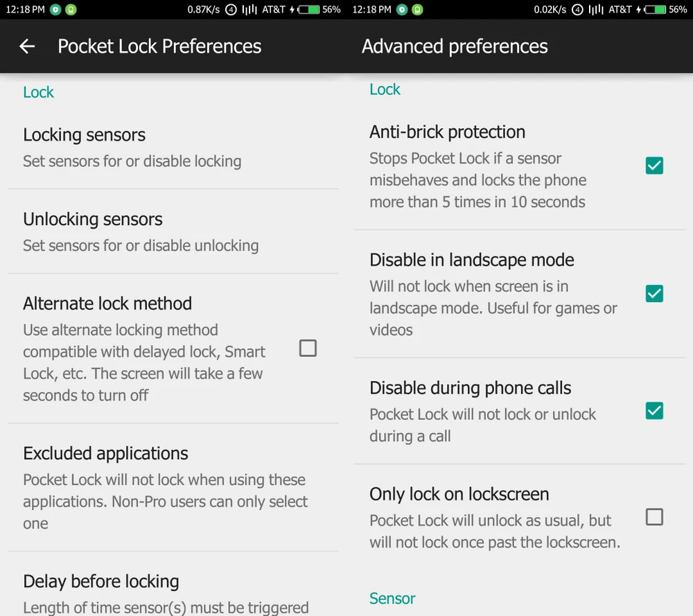Tap the Sensor section header

(x=392, y=598)
